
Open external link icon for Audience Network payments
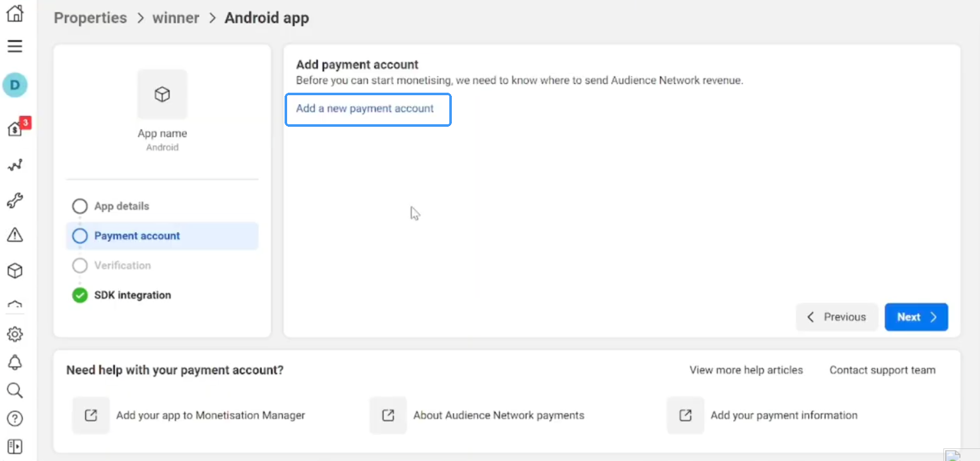(x=388, y=415)
